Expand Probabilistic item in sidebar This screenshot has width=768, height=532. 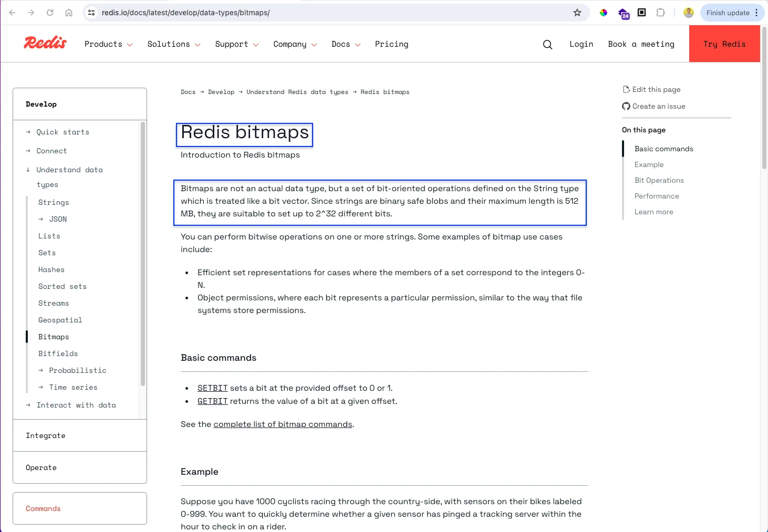pos(41,371)
